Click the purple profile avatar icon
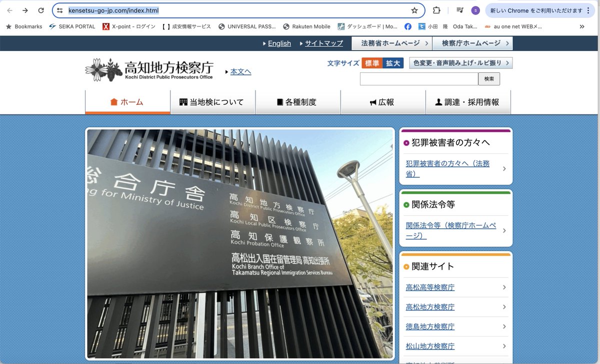This screenshot has width=600, height=364. (x=475, y=10)
